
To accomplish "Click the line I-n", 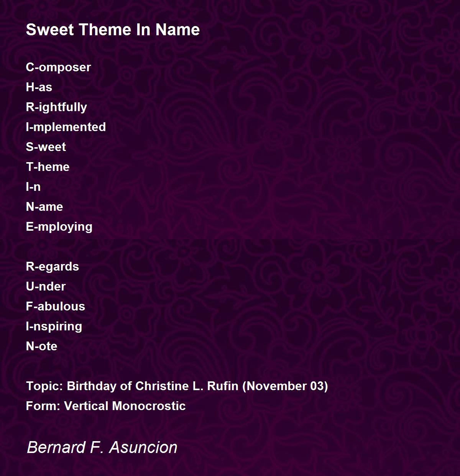I will click(x=33, y=187).
